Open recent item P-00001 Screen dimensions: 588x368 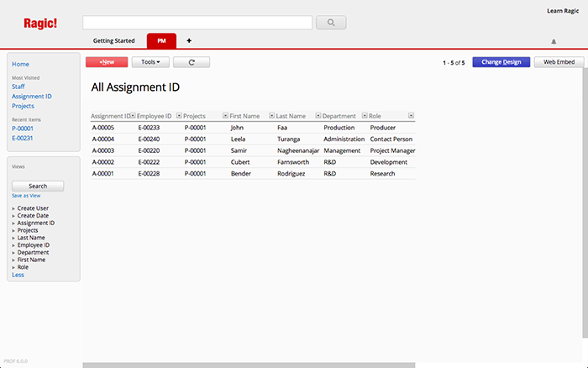click(23, 129)
